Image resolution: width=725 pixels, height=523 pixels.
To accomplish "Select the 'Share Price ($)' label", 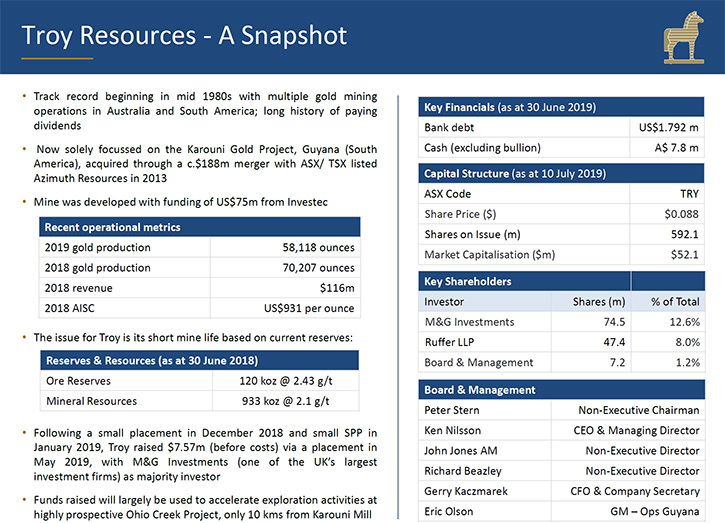I will (x=460, y=214).
